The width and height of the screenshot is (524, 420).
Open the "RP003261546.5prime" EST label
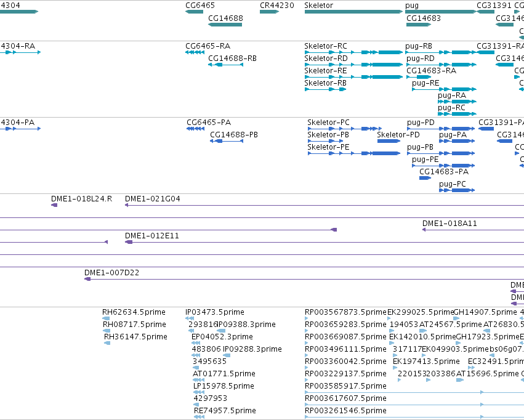[x=345, y=411]
